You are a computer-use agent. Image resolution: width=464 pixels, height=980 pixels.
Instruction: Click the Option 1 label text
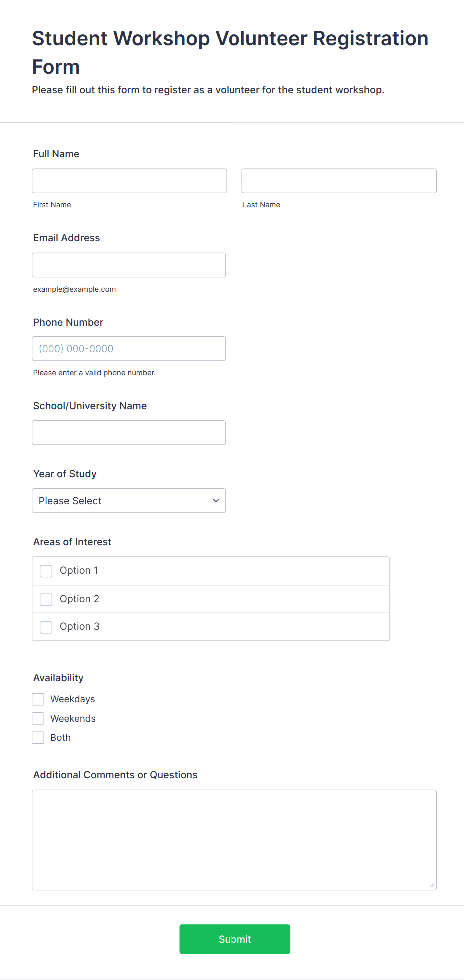click(x=79, y=570)
